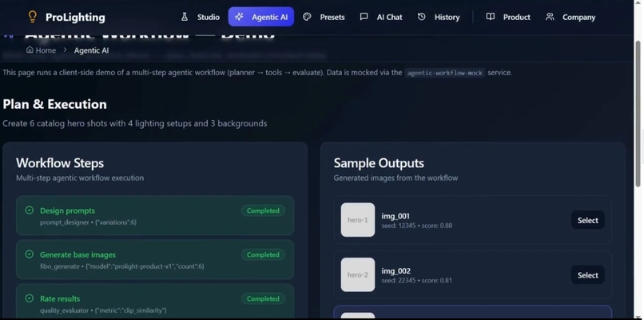
Task: Click seed 12345 score 0.88 text
Action: pyautogui.click(x=417, y=226)
